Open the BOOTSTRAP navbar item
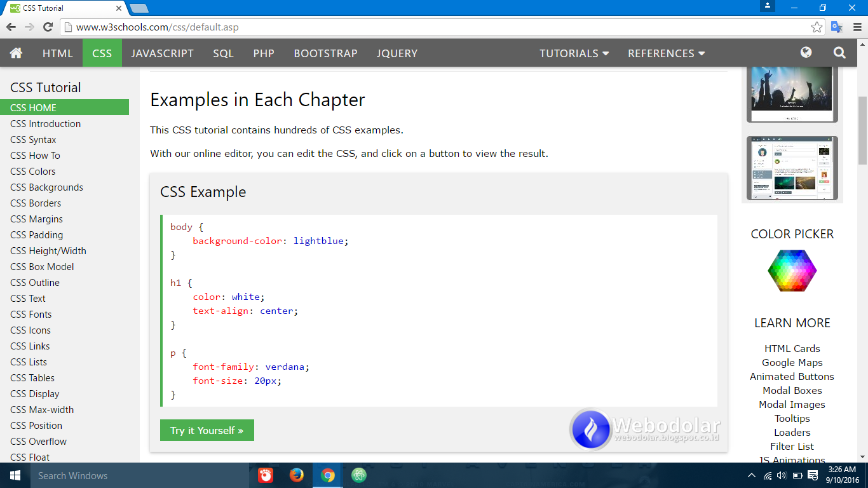The width and height of the screenshot is (868, 488). click(325, 53)
